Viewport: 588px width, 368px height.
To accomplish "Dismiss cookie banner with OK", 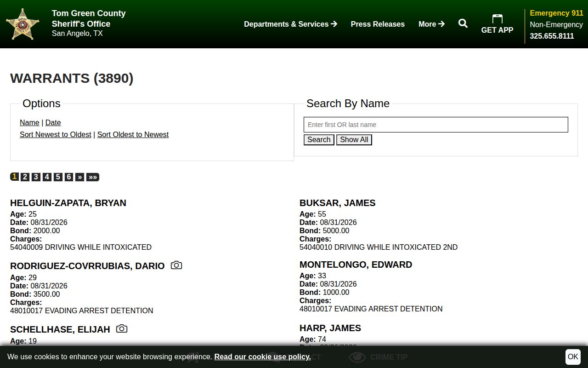I will coord(573,357).
